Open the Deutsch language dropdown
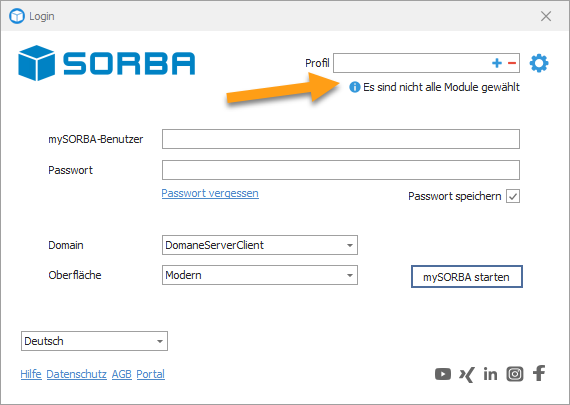 [95, 341]
